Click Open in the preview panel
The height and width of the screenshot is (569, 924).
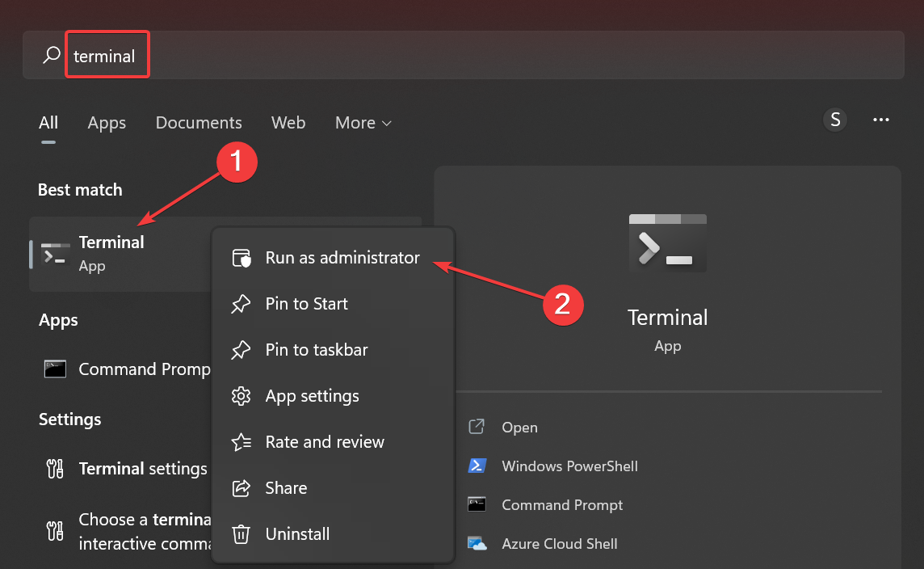[x=519, y=428]
